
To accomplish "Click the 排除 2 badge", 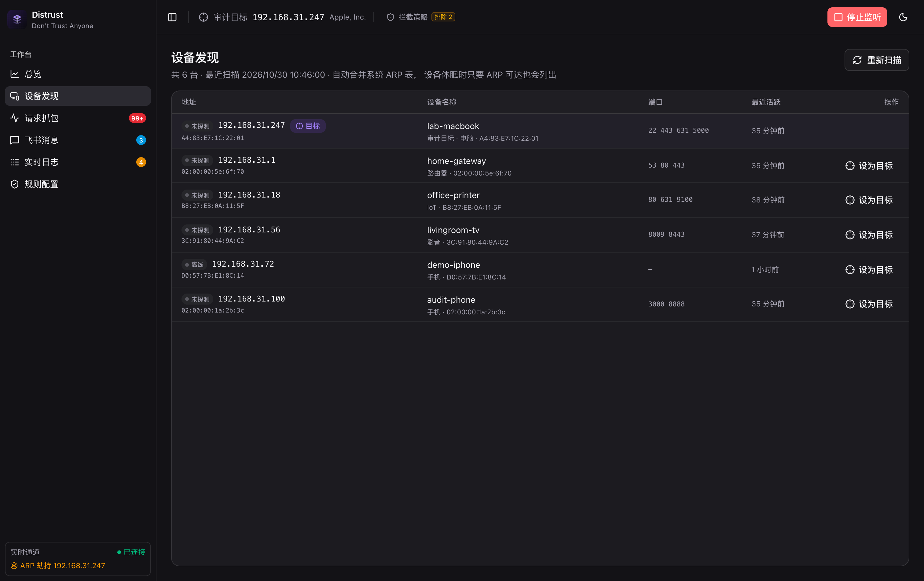I will click(x=443, y=17).
